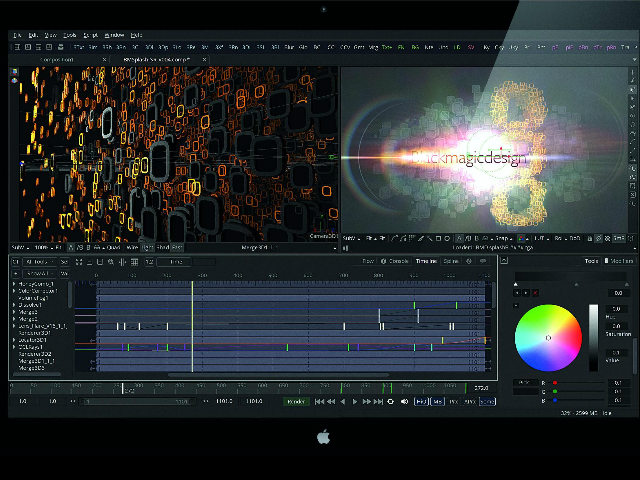
Task: Click the spreadsheet grid icon in timeline toolbar
Action: [x=134, y=262]
